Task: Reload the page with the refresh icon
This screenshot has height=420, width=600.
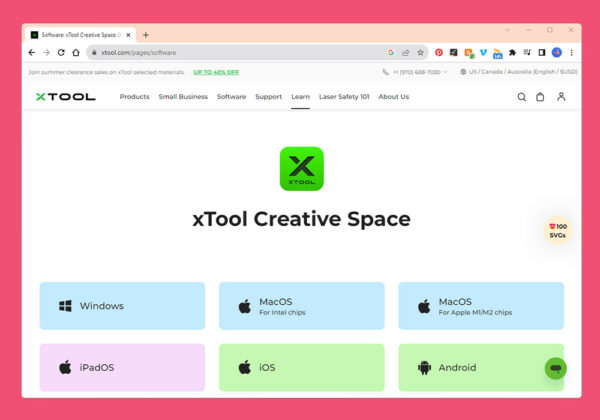Action: coord(61,52)
